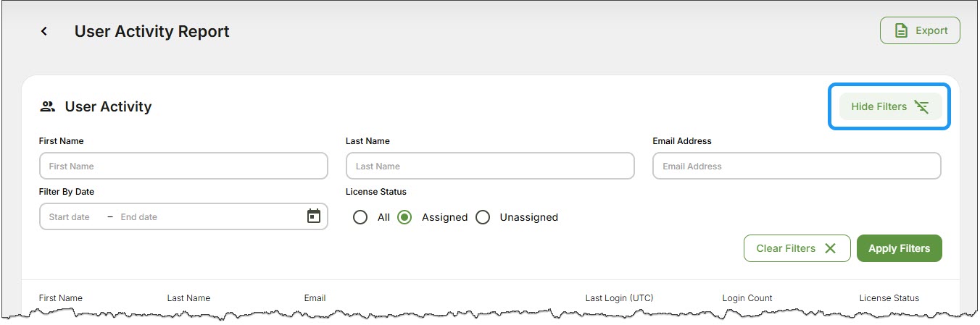
Task: Select the Assigned license status radio
Action: tap(404, 217)
